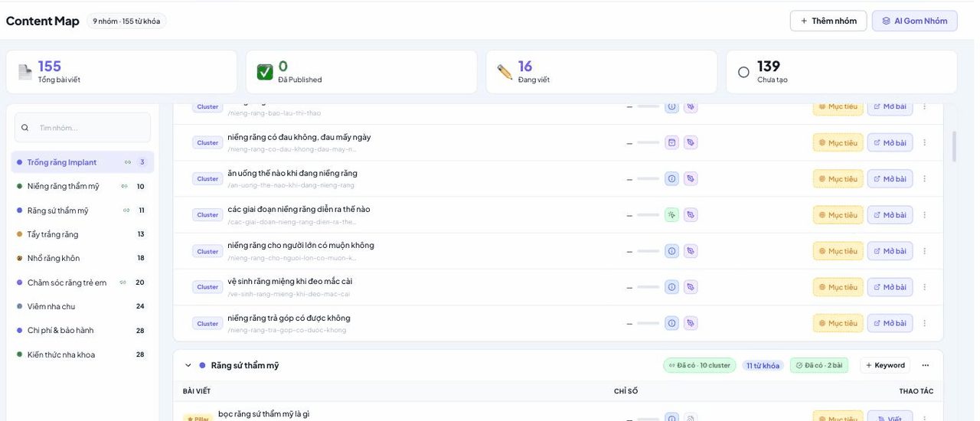Select 'Nhổ răng khôn' group in sidebar
The image size is (980, 421).
click(83, 258)
